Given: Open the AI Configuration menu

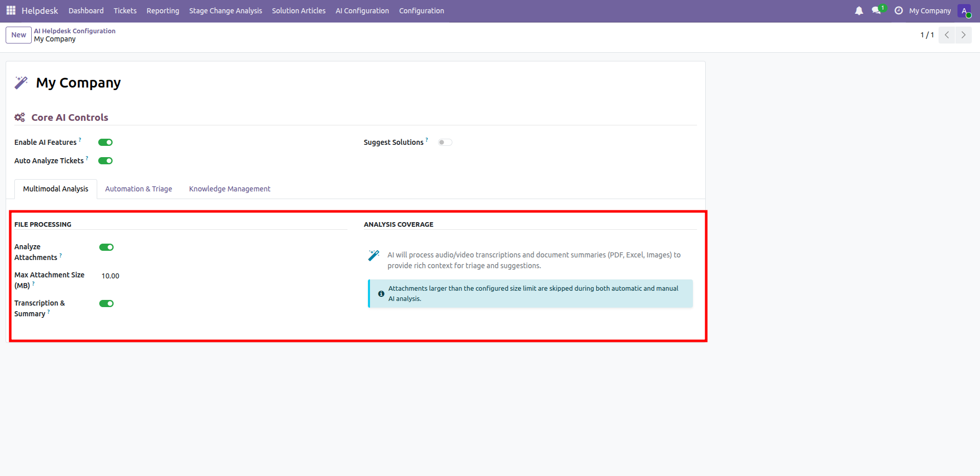Looking at the screenshot, I should click(x=362, y=11).
